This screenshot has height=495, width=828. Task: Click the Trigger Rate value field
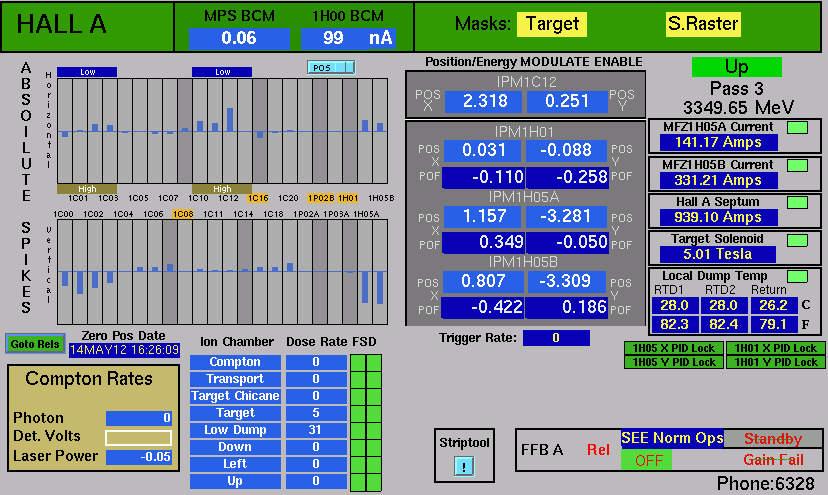point(556,338)
